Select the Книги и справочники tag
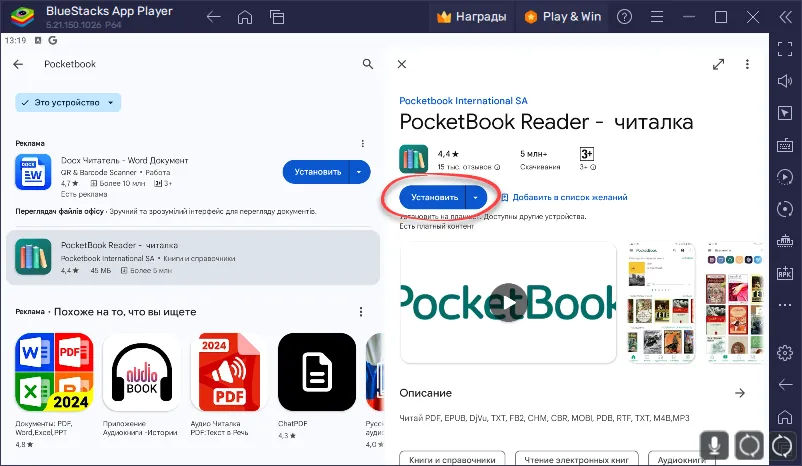Screen dimensions: 802x466 coord(452,459)
